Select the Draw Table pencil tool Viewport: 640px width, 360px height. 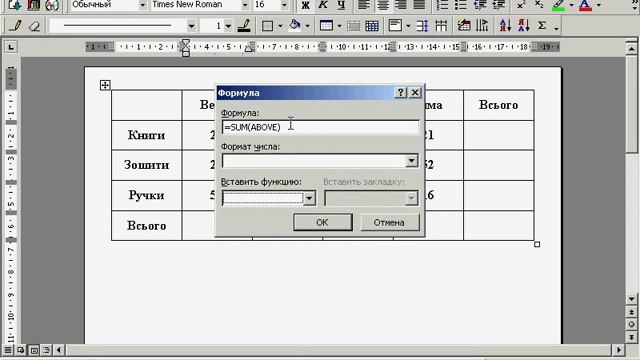point(16,26)
